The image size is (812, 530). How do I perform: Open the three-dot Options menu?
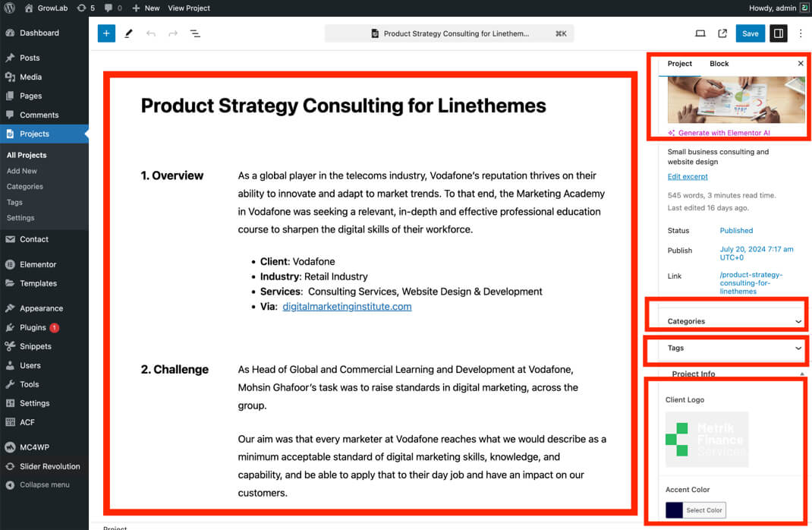click(801, 33)
